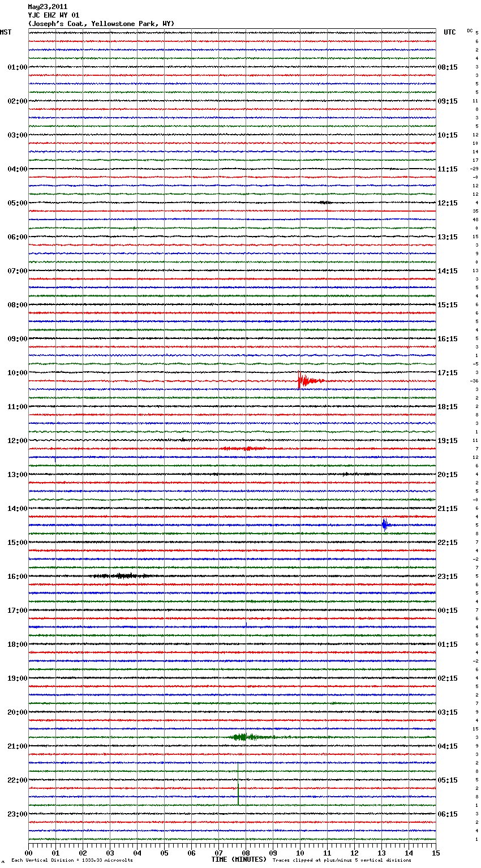This screenshot has width=481, height=868.
Task: Select the 22:00 MST time label
Action: tap(18, 780)
